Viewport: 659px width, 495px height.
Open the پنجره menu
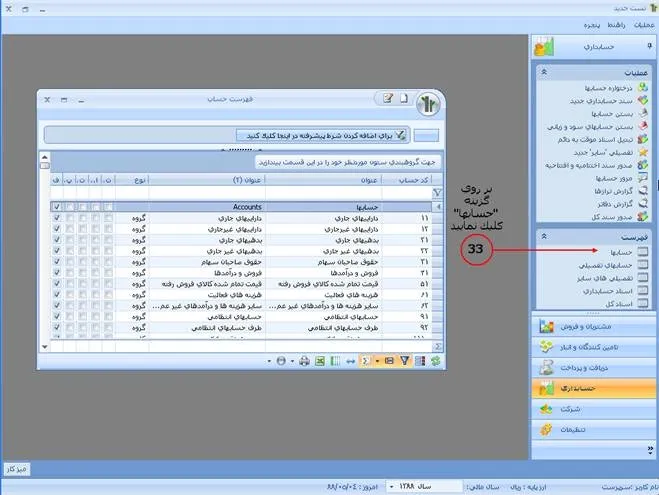click(592, 25)
